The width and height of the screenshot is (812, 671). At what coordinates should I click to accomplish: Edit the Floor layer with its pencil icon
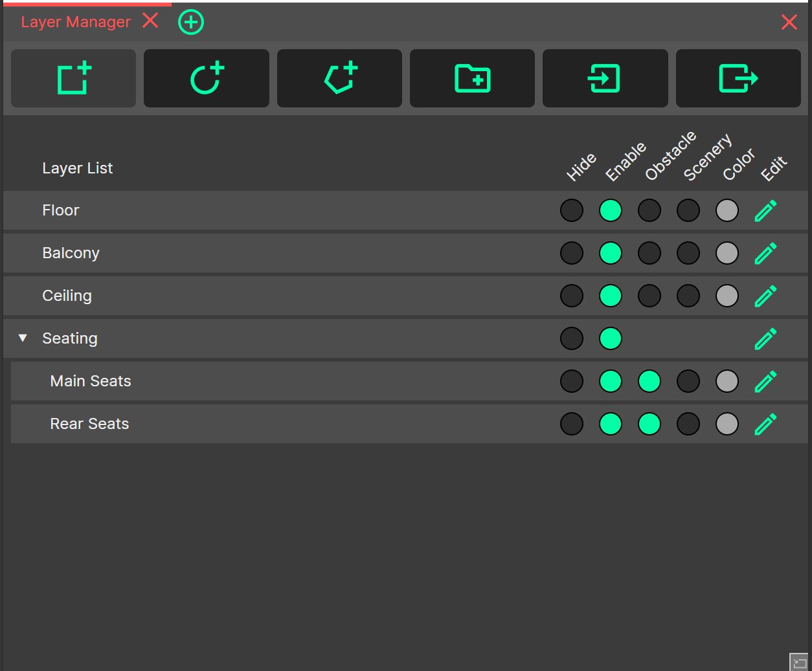[x=765, y=210]
